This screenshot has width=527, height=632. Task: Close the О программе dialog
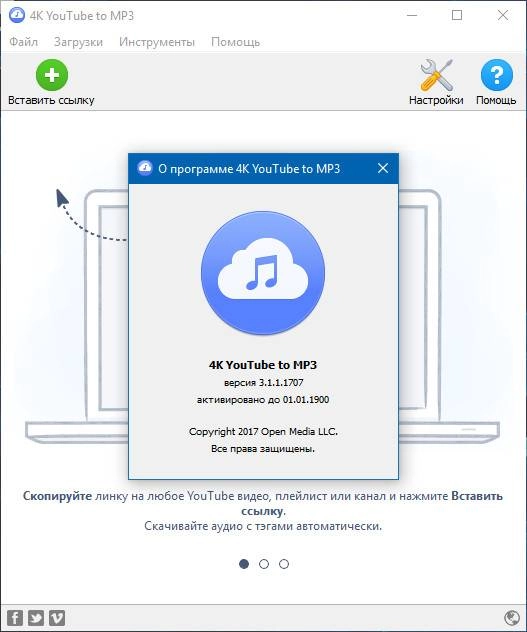pyautogui.click(x=383, y=168)
